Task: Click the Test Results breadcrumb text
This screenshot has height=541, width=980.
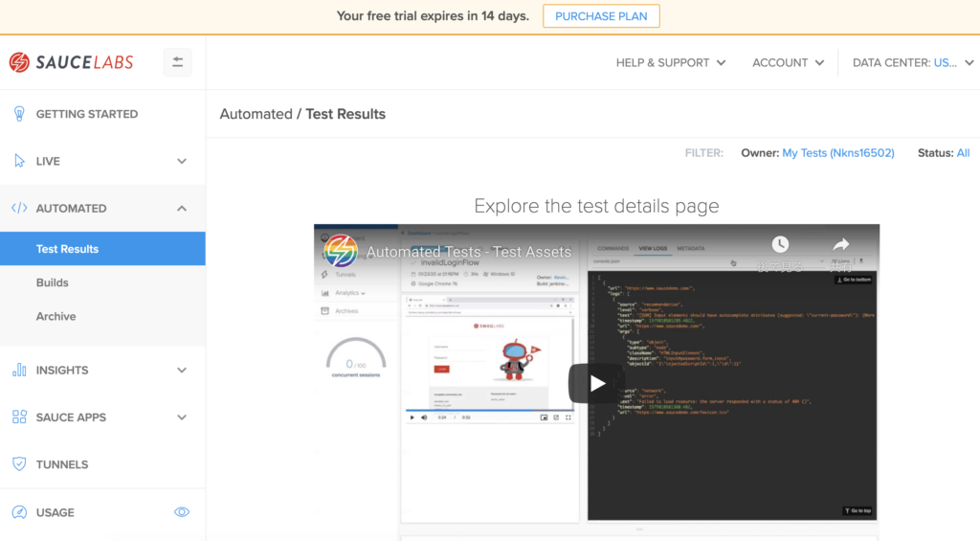Action: (x=345, y=114)
